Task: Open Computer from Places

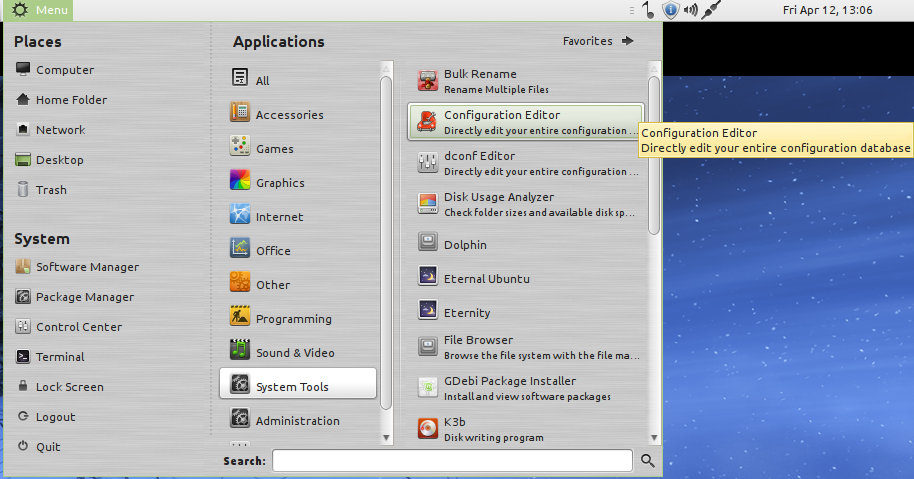Action: pyautogui.click(x=55, y=69)
